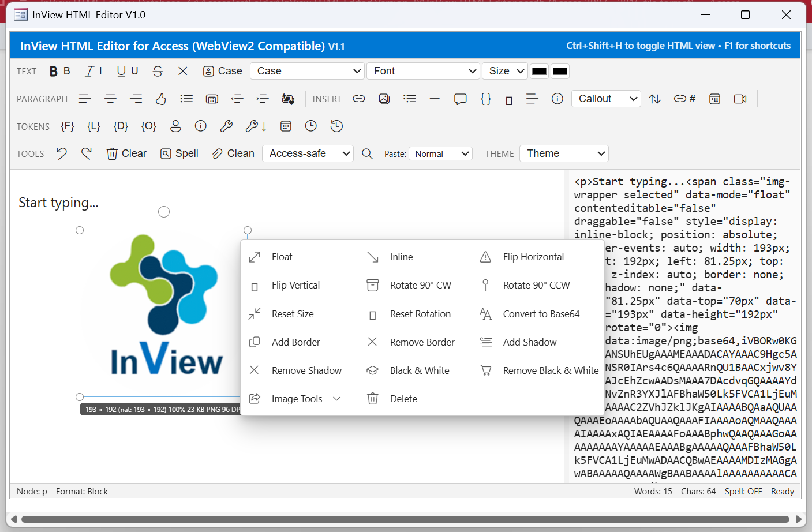Insert a comment bubble element
812x532 pixels.
(460, 99)
